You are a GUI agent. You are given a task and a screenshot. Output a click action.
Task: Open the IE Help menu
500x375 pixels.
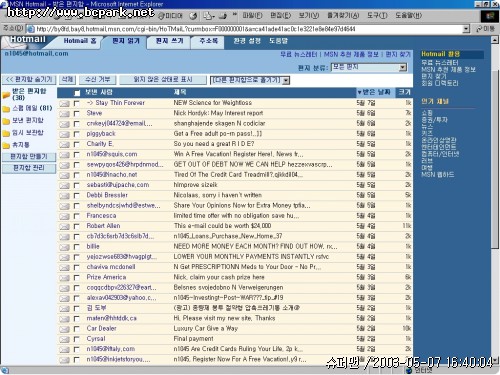pyautogui.click(x=408, y=15)
